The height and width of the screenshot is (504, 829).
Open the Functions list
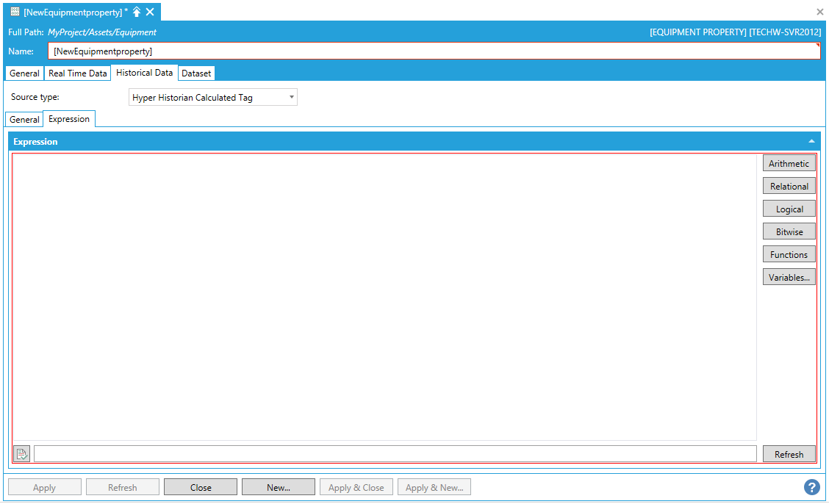789,255
